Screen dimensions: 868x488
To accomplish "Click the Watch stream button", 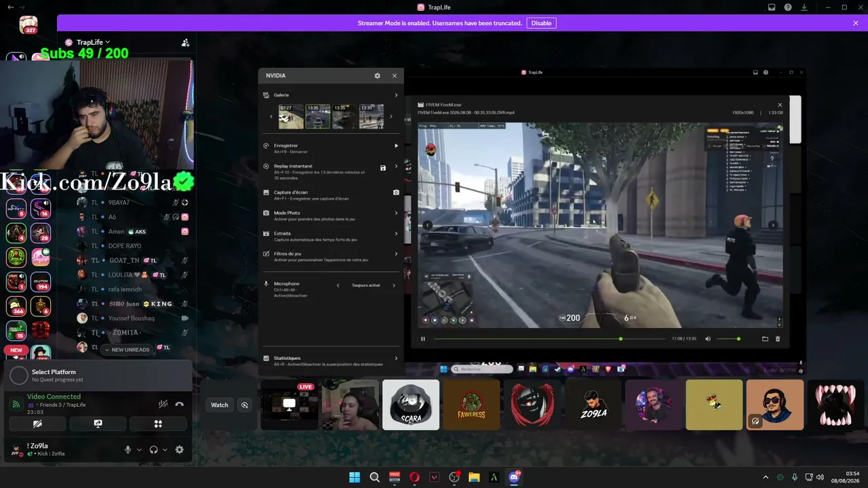I will click(x=220, y=405).
